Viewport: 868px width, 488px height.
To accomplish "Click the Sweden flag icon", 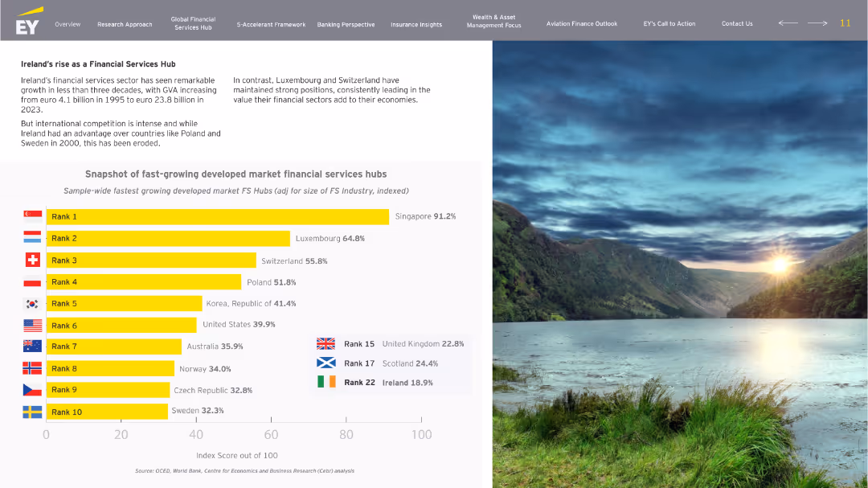I will click(32, 412).
